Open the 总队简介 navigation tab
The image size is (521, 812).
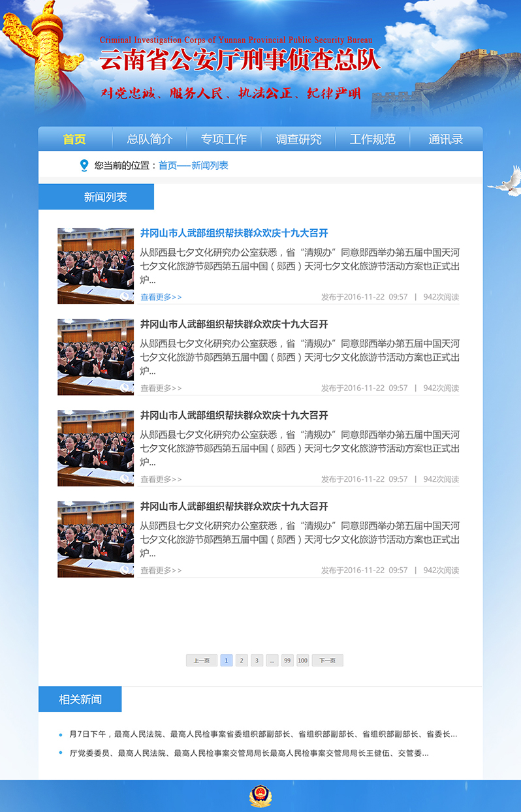point(150,139)
